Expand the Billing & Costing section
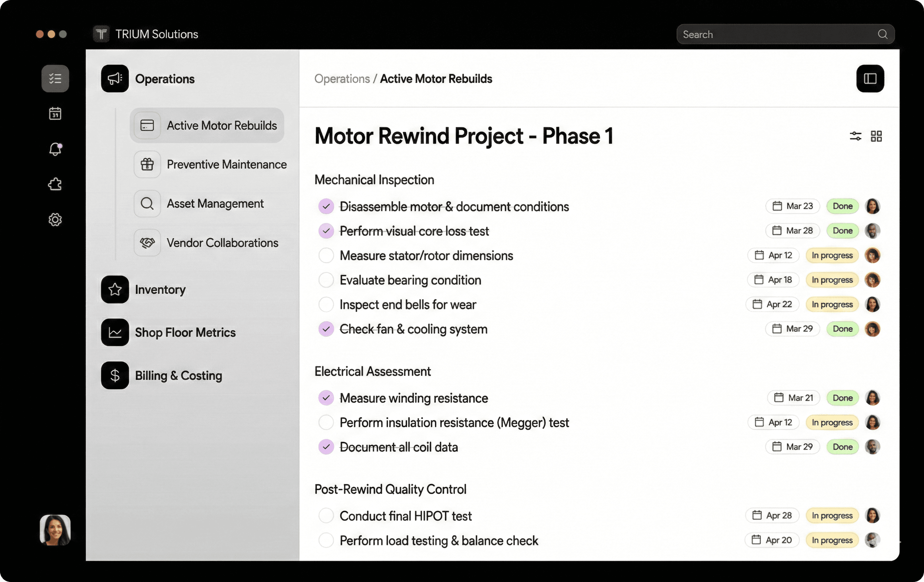924x582 pixels. (x=178, y=376)
